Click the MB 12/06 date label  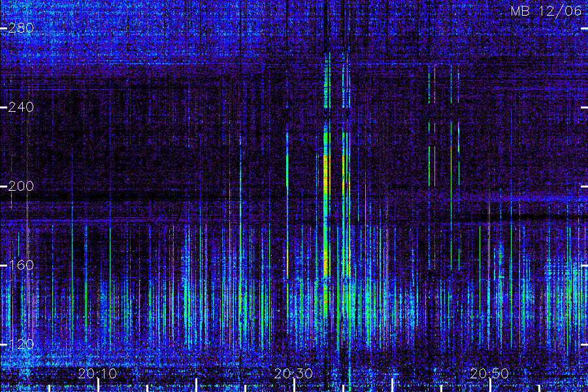pyautogui.click(x=546, y=11)
